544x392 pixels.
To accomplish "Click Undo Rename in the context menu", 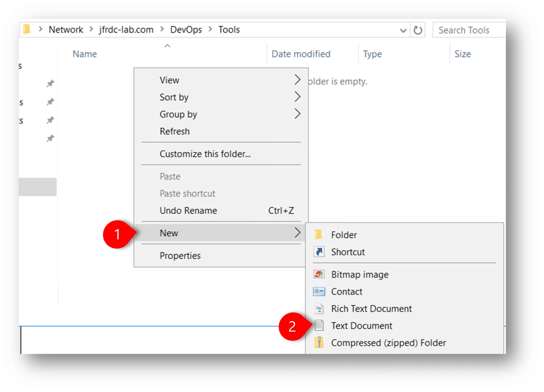I will click(x=188, y=211).
